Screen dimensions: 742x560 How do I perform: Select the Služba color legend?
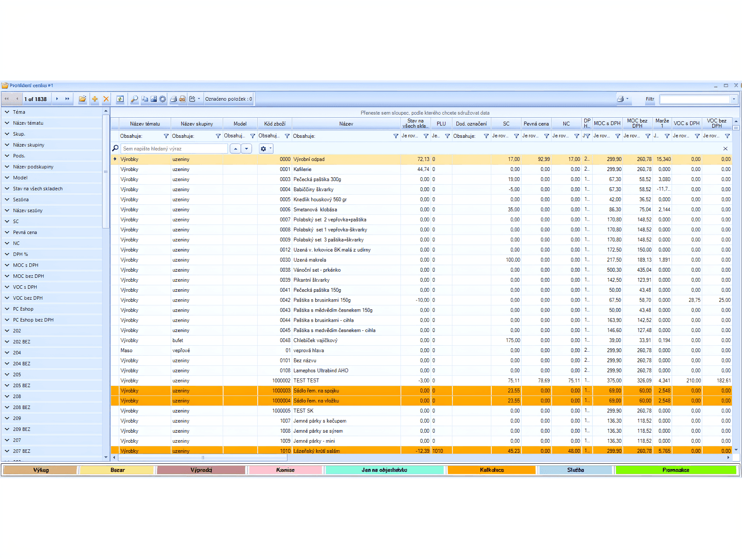(575, 470)
